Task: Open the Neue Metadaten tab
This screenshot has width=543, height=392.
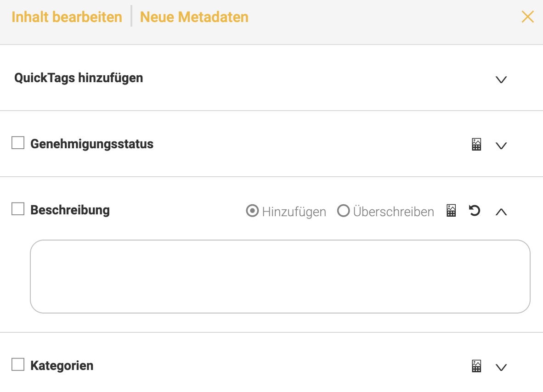Action: [x=194, y=17]
